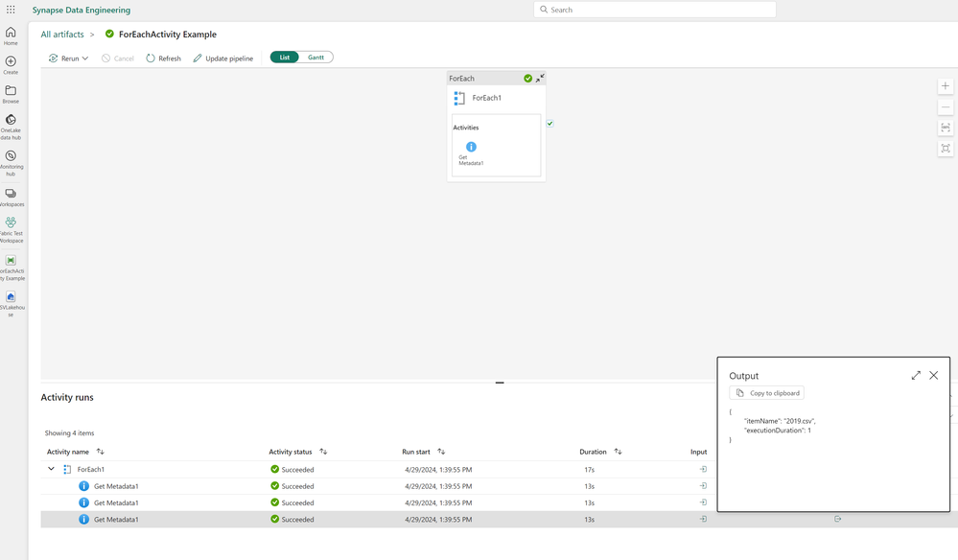Viewport: 958px width, 560px height.
Task: Fit the pipeline canvas to screen
Action: click(946, 149)
